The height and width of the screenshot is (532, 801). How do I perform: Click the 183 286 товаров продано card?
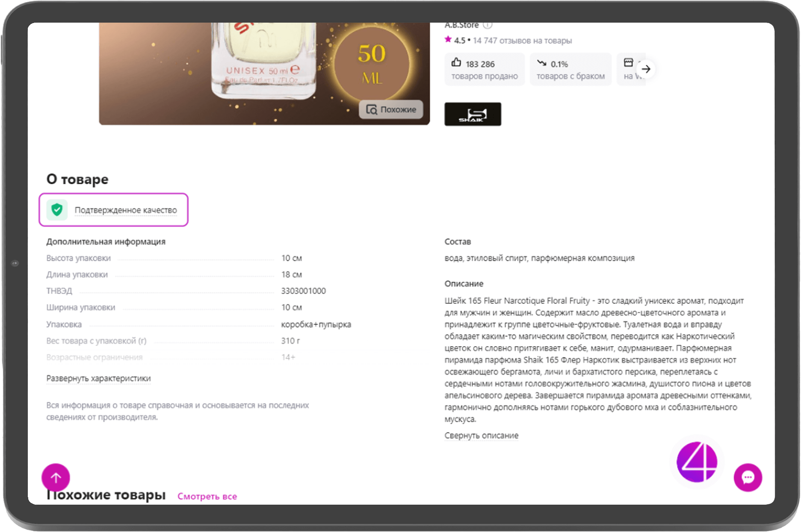[x=485, y=69]
